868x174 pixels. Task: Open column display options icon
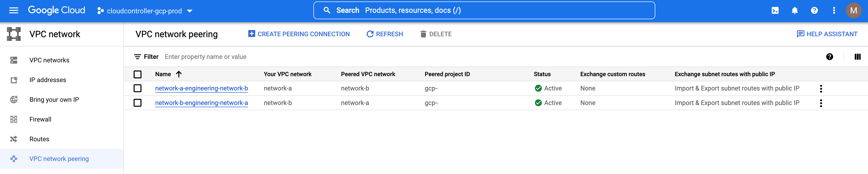(x=857, y=57)
